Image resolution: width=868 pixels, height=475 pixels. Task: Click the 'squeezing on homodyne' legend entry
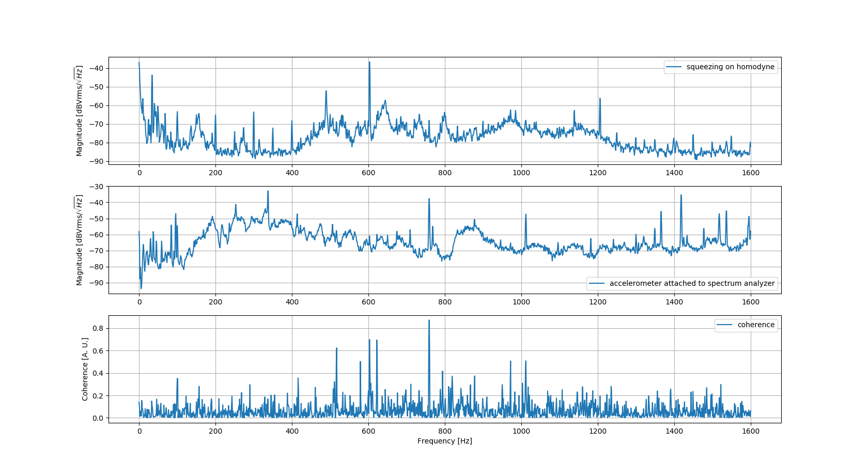point(721,67)
